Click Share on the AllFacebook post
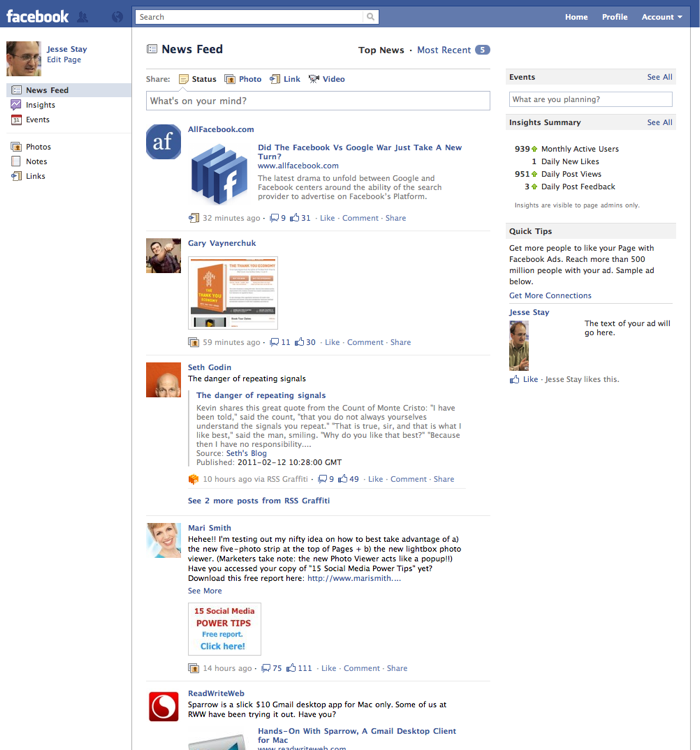Screen dimensions: 700x750 tap(396, 218)
